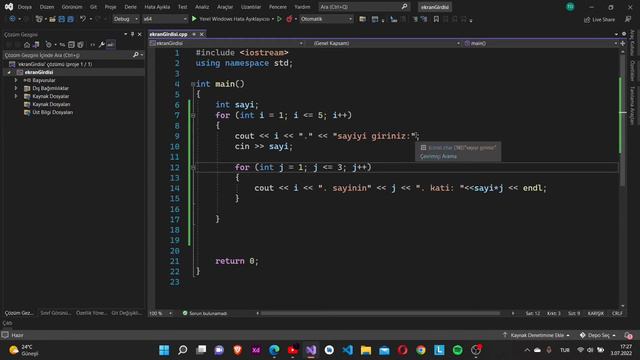Select the Üst Bilgi Dosyaları folder
Image resolution: width=640 pixels, height=360 pixels.
tap(52, 112)
